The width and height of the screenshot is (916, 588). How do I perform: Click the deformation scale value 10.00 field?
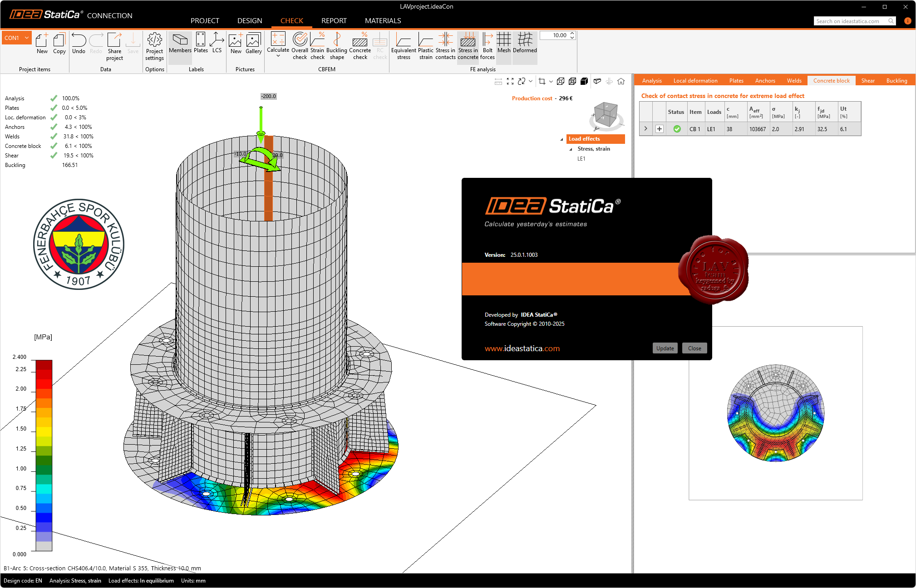(x=554, y=35)
